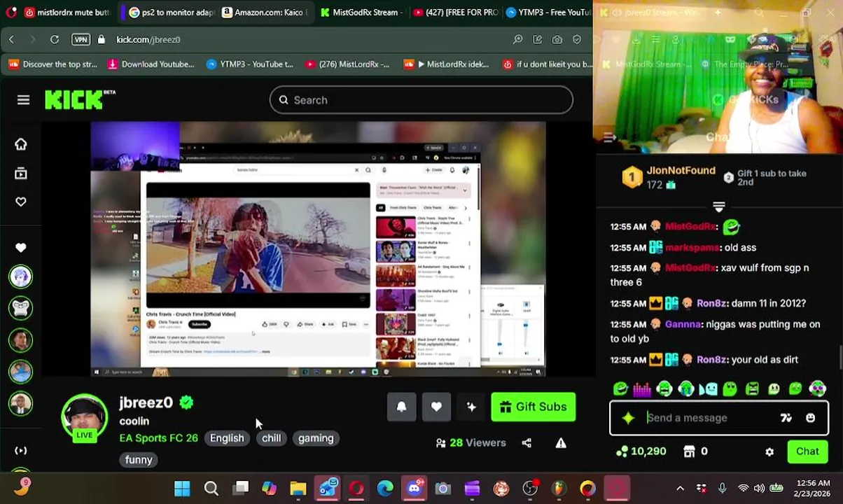The width and height of the screenshot is (843, 504).
Task: Open the EA Sports FC 26 category link
Action: pos(158,438)
